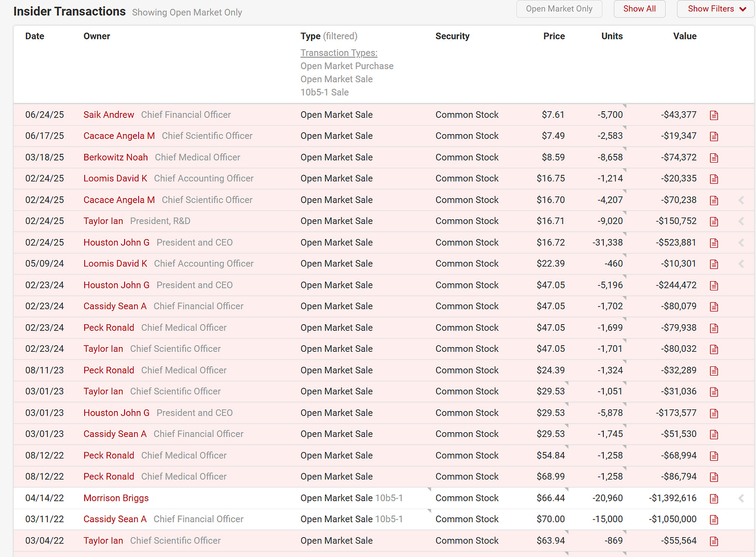Click the Type (filtered) column header
Screen dimensions: 756x557
pyautogui.click(x=329, y=36)
